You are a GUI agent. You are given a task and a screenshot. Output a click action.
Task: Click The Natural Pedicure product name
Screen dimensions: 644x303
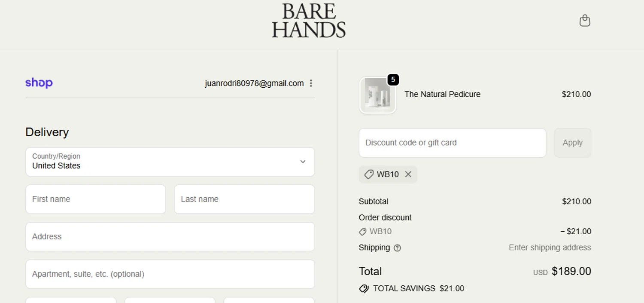pyautogui.click(x=442, y=94)
